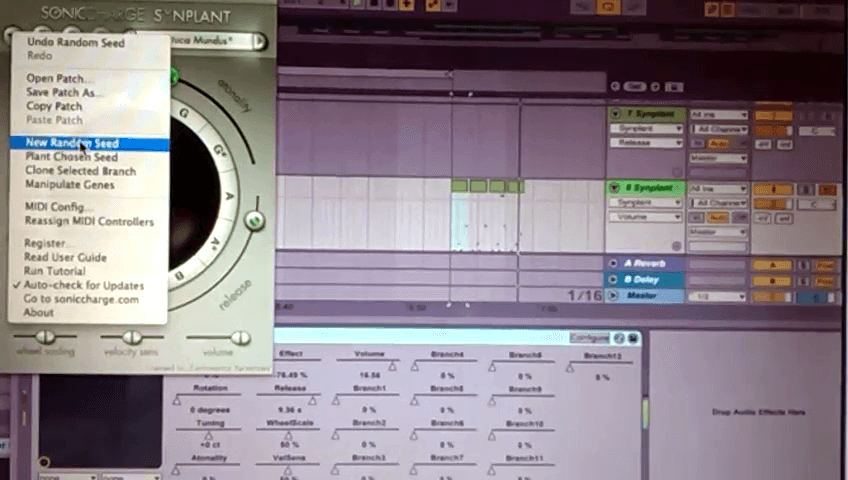Add automation lane on 8 Synplant track
This screenshot has height=480, width=848.
(676, 246)
